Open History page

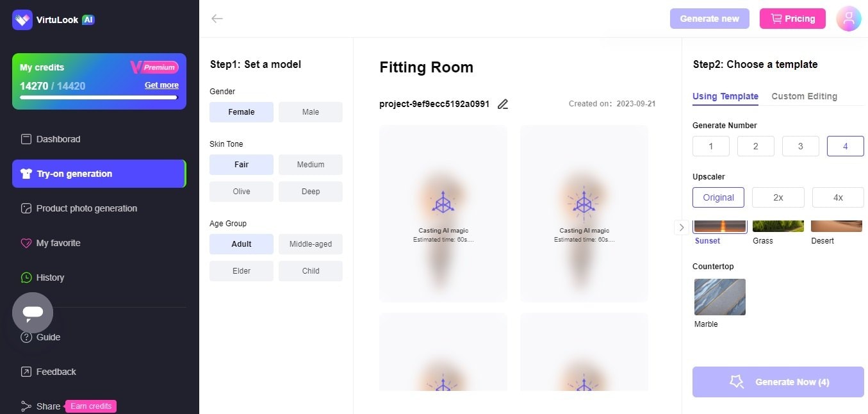point(99,277)
